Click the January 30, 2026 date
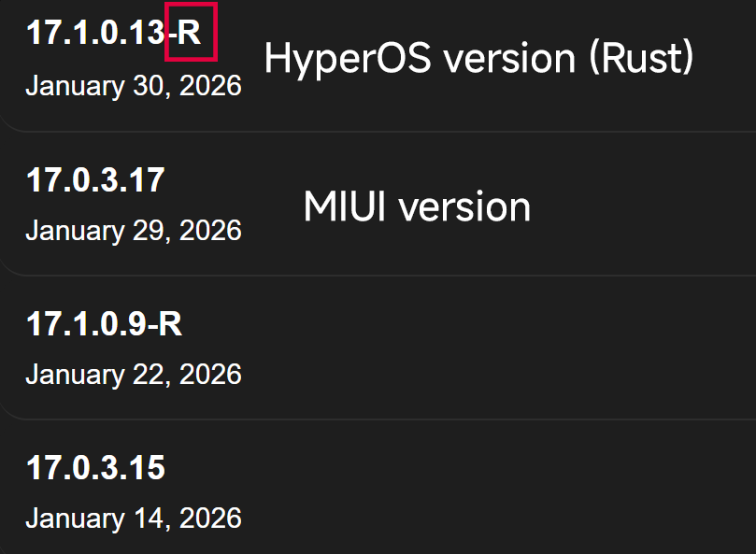 pos(134,86)
